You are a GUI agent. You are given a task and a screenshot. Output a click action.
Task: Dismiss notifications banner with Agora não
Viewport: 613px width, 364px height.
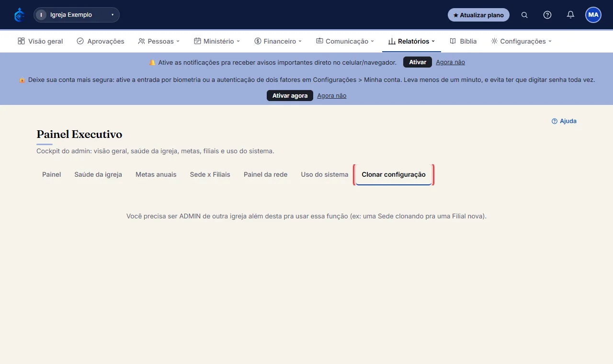click(x=450, y=62)
